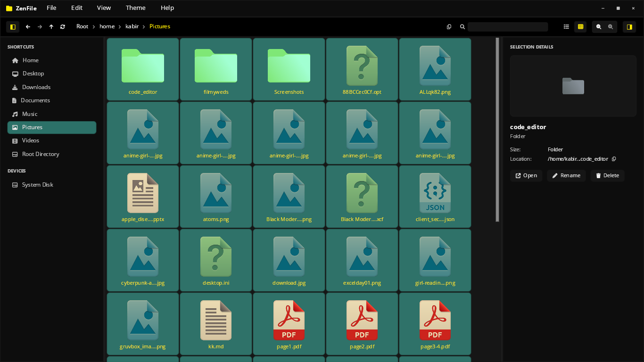Select System Disk under Devices
The image size is (644, 362).
pos(52,185)
